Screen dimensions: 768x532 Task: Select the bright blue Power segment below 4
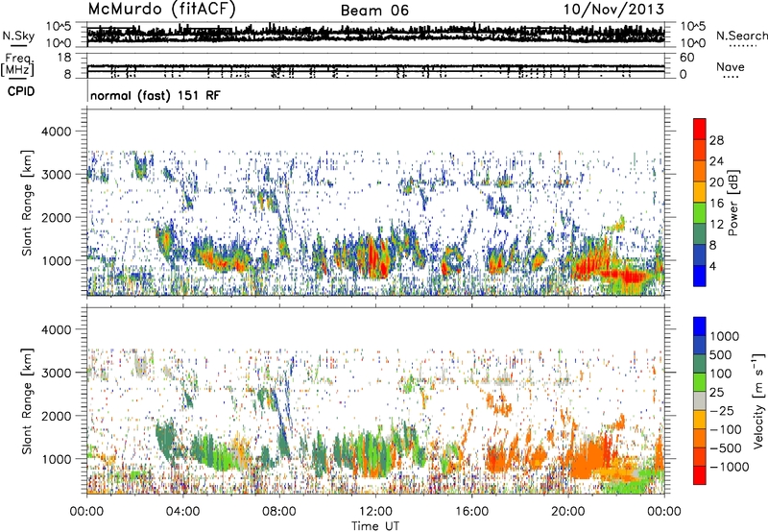point(700,276)
